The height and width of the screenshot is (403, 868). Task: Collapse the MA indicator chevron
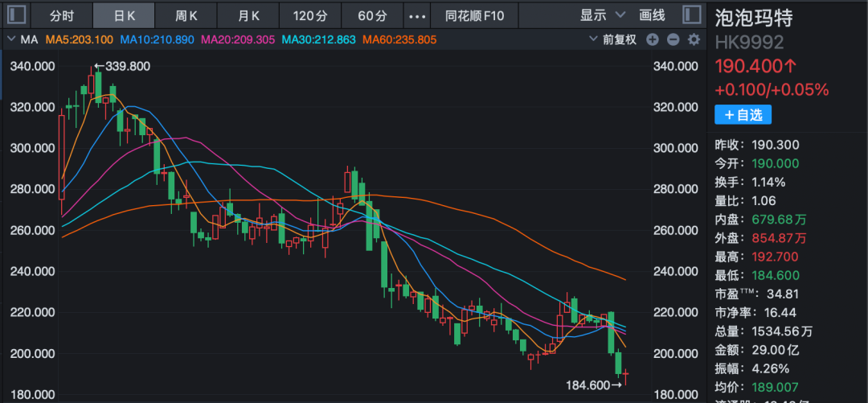(x=11, y=39)
